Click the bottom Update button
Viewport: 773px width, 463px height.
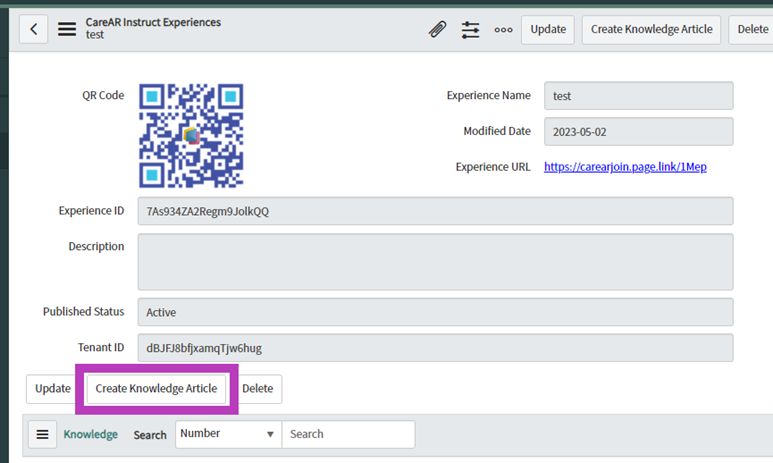point(53,388)
